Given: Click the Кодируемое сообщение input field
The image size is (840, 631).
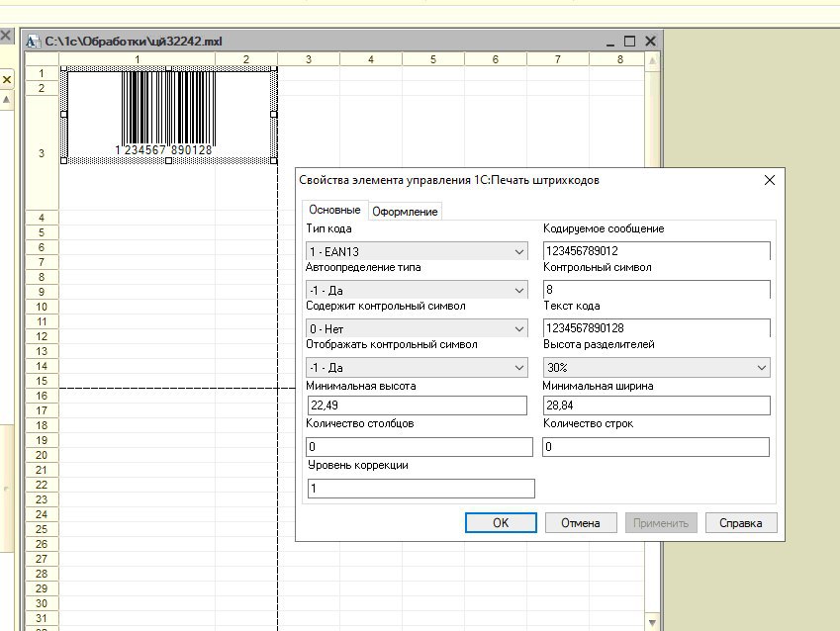Looking at the screenshot, I should (656, 250).
